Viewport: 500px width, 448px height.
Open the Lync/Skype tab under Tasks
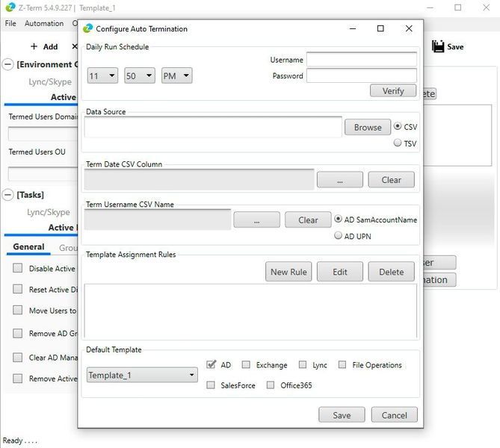point(49,212)
